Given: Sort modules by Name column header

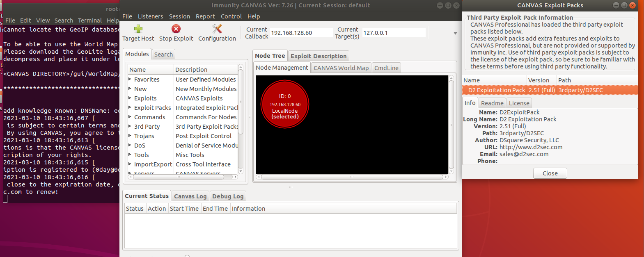Looking at the screenshot, I should point(151,70).
